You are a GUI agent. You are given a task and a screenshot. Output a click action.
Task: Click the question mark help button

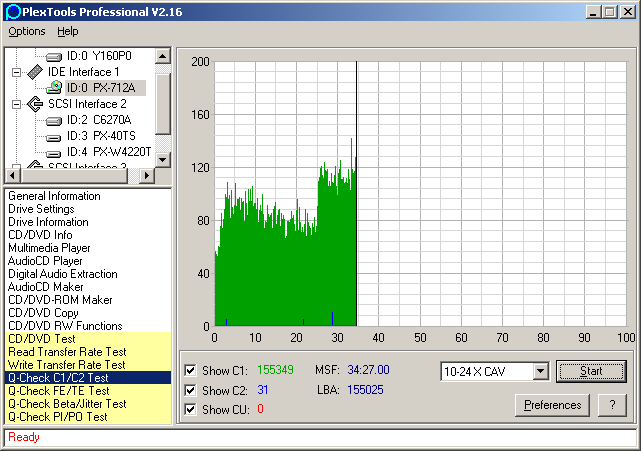(x=612, y=405)
